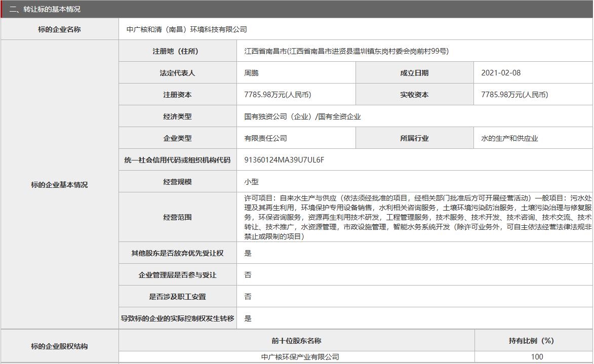Click the 标的企业名称 row label

(59, 29)
